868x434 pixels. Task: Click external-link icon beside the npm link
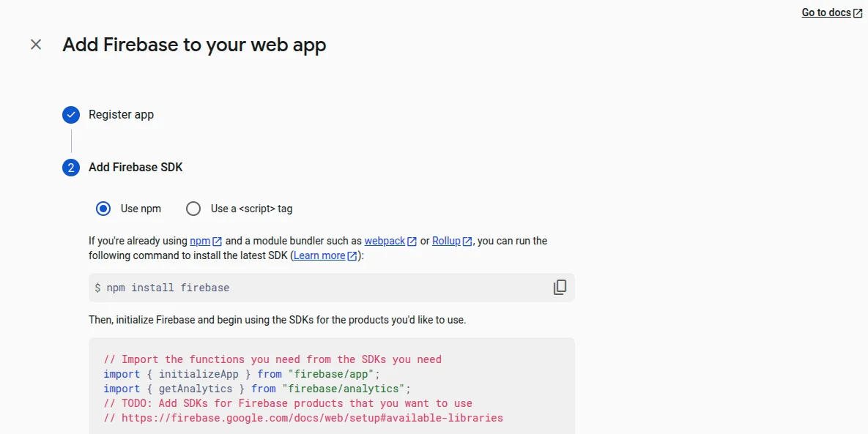(217, 242)
